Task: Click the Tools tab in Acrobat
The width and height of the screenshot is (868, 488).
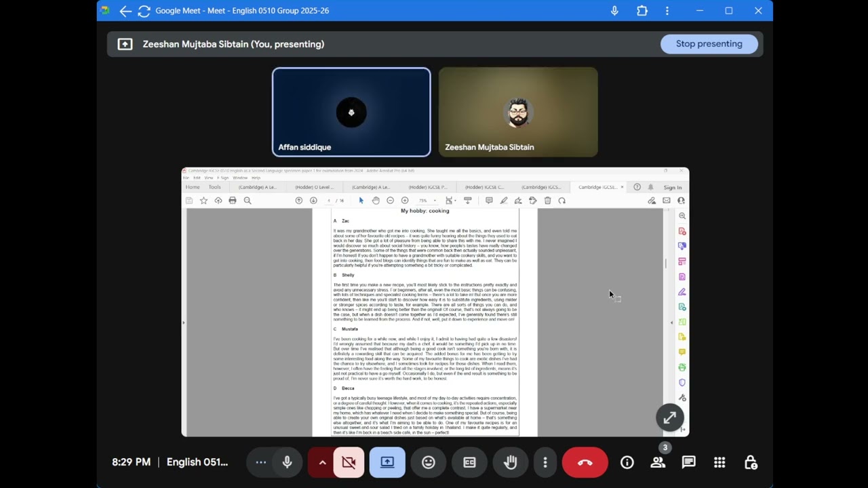Action: (214, 187)
